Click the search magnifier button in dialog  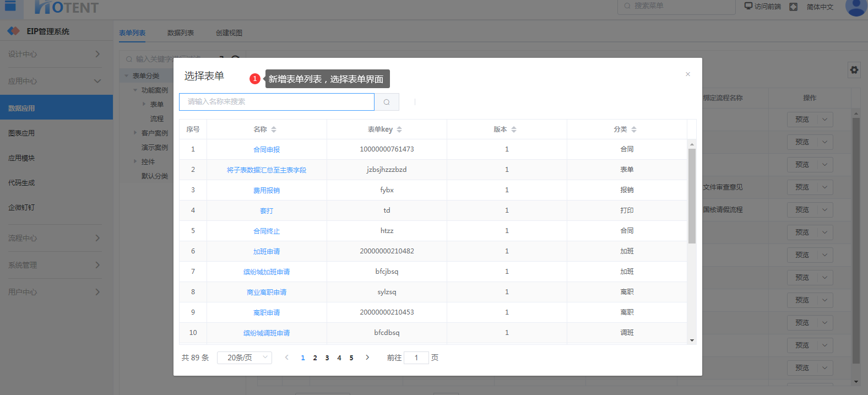pyautogui.click(x=387, y=102)
